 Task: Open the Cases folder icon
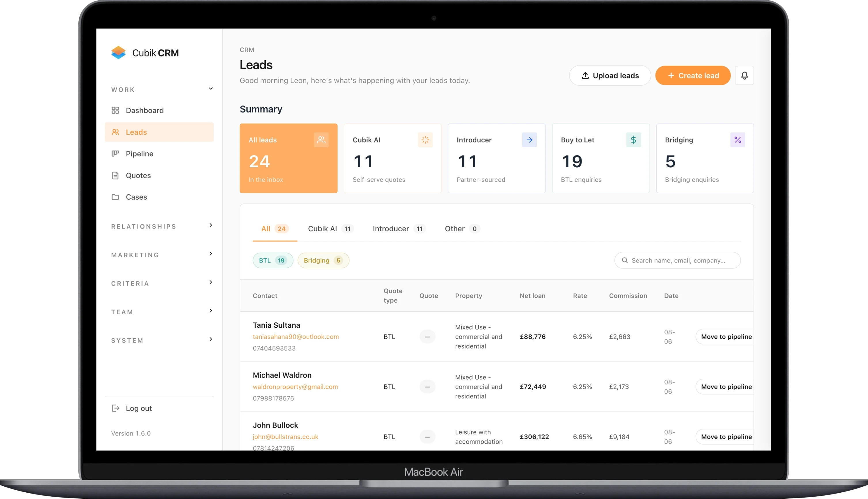click(x=115, y=197)
